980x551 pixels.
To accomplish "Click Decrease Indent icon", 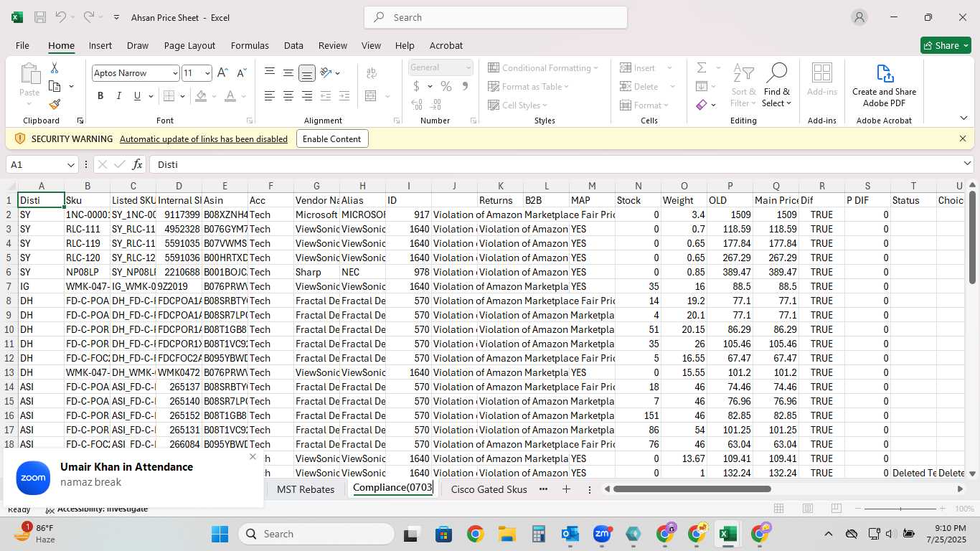I will point(326,96).
